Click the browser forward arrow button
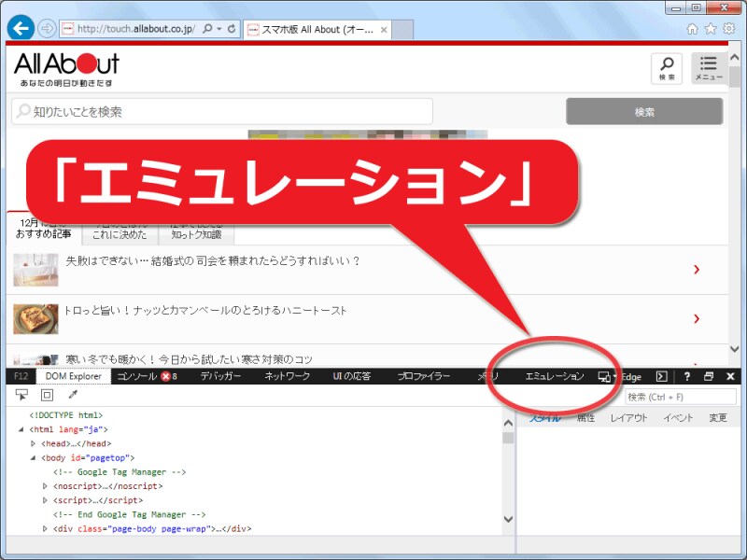This screenshot has width=747, height=560. click(48, 28)
